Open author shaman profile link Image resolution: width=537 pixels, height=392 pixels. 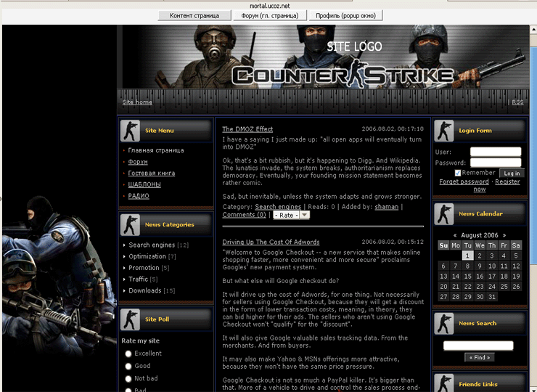386,207
